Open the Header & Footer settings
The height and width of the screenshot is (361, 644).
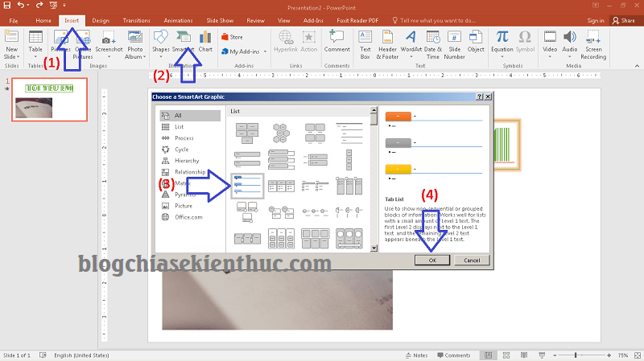click(387, 44)
